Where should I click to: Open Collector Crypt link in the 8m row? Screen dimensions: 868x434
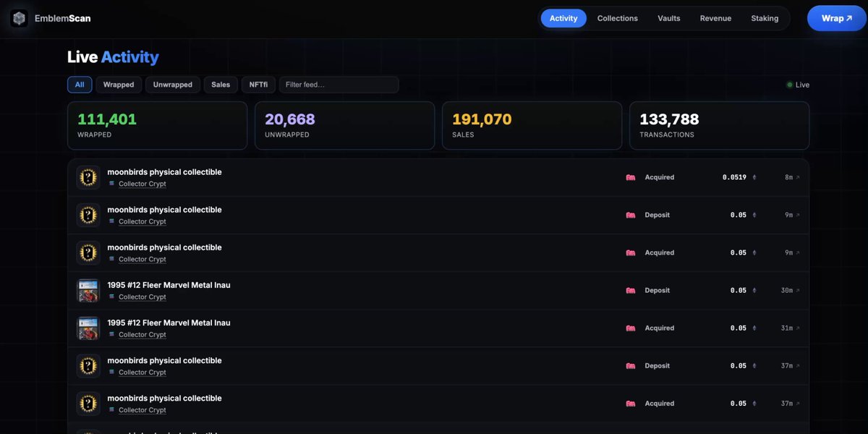coord(142,184)
